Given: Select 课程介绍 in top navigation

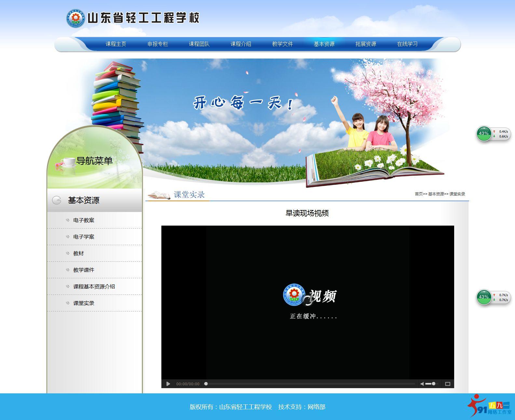Looking at the screenshot, I should [241, 44].
